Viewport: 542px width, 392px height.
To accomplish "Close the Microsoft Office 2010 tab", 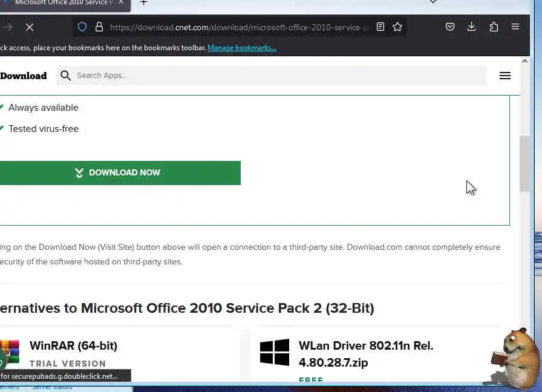I will (x=120, y=3).
